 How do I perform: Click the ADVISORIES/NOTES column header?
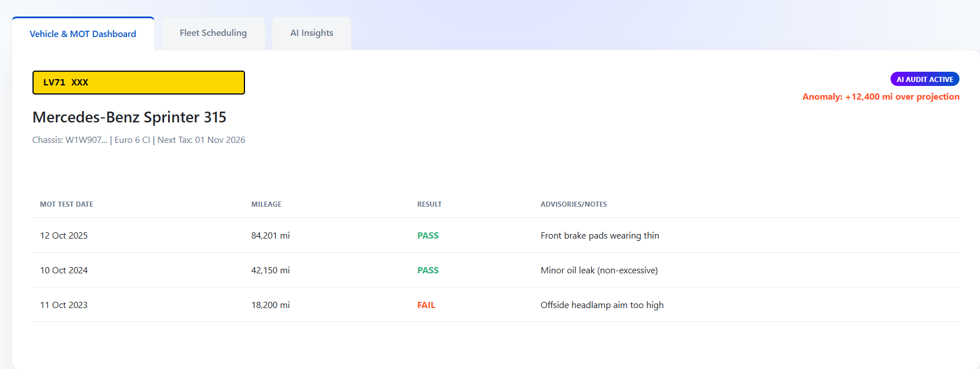click(573, 204)
